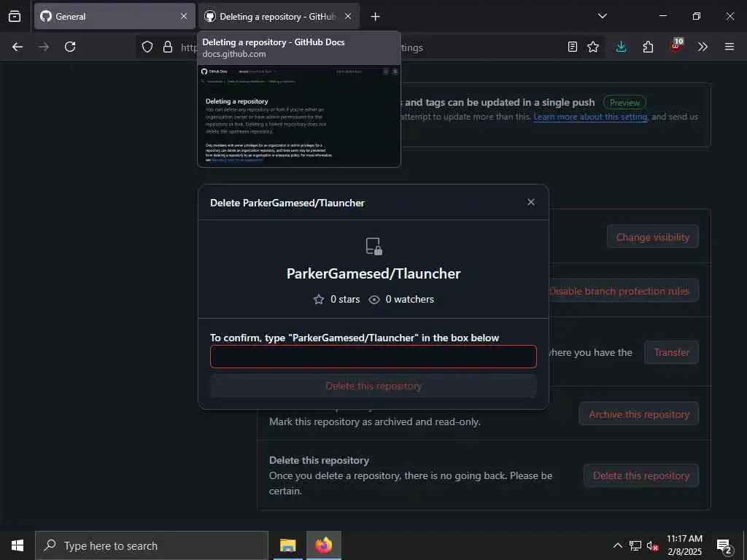Open the extensions puzzle icon

coord(648,47)
